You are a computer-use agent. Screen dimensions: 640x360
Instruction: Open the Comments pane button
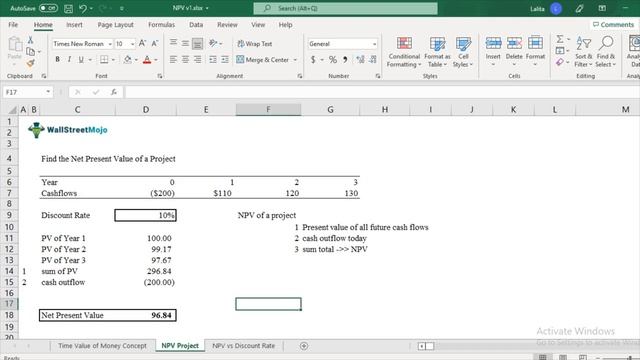click(x=613, y=25)
